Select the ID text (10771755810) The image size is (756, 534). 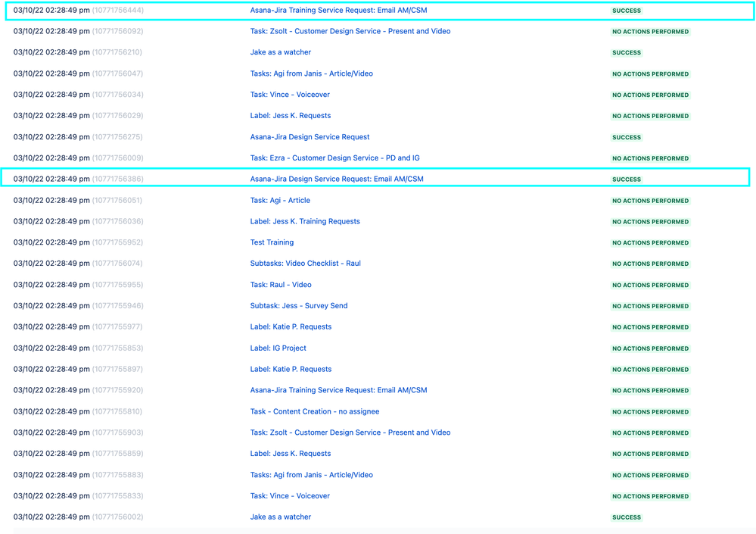point(117,411)
